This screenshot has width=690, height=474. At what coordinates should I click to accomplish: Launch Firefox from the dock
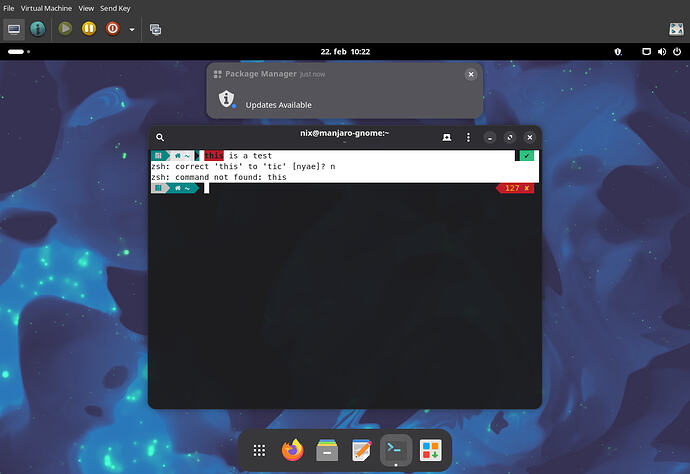(292, 450)
